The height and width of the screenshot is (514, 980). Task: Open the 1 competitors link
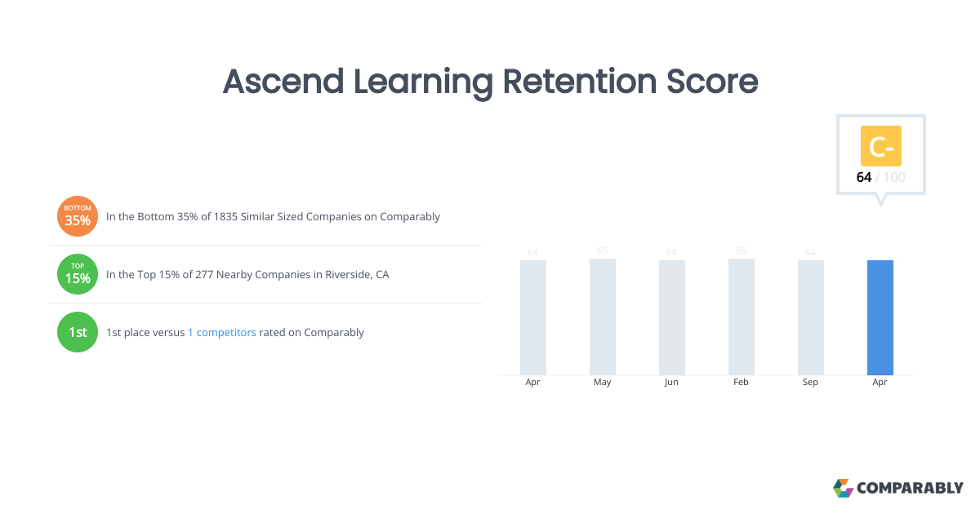221,332
